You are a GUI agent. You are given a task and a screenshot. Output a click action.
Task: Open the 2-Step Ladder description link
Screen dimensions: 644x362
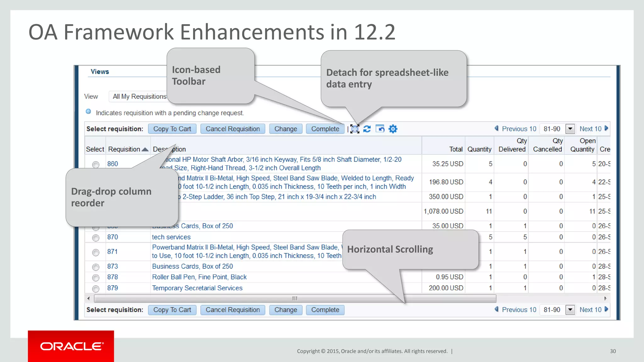277,197
